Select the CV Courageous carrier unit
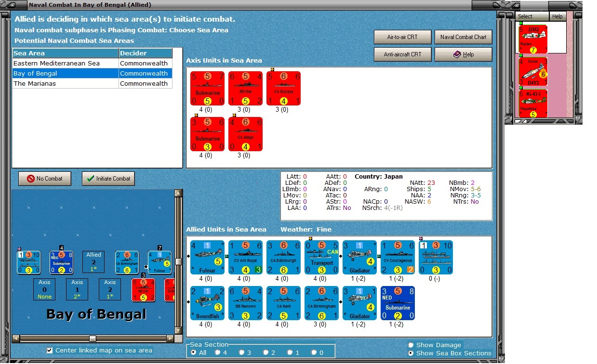Viewport: 597px width, 364px height. coord(398,258)
